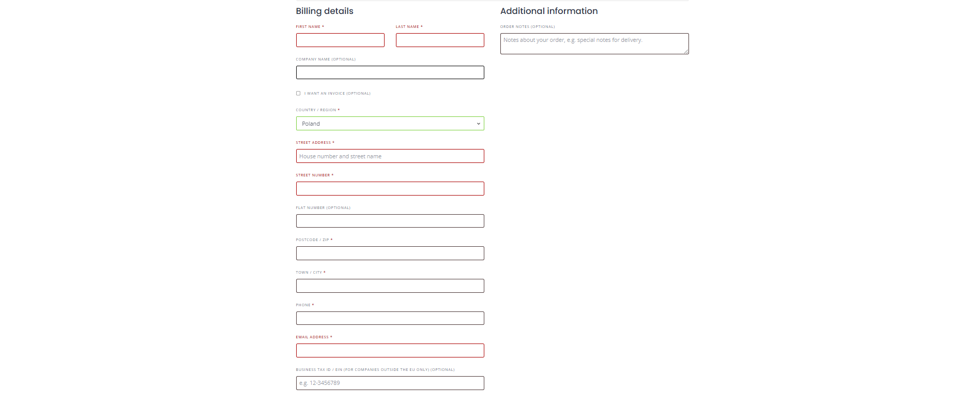
Task: Select the Business Tax ID / EIN field
Action: 390,383
